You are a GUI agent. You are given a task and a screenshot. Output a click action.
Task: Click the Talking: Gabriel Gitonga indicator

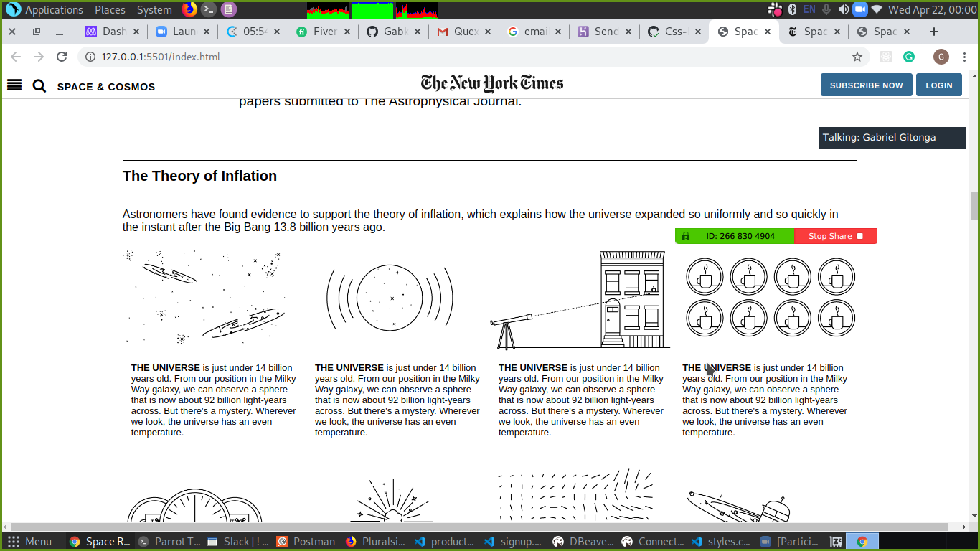click(x=892, y=138)
